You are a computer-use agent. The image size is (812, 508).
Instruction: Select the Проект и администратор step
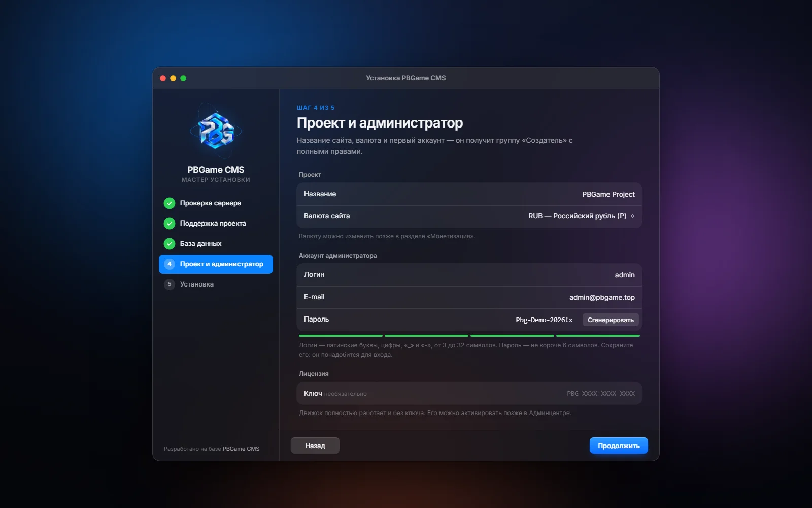click(x=216, y=264)
